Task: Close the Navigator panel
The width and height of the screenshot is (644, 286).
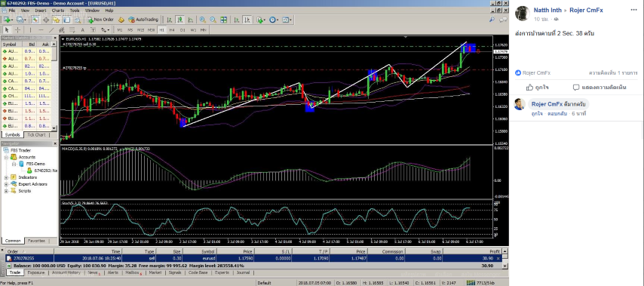Action: (54, 143)
